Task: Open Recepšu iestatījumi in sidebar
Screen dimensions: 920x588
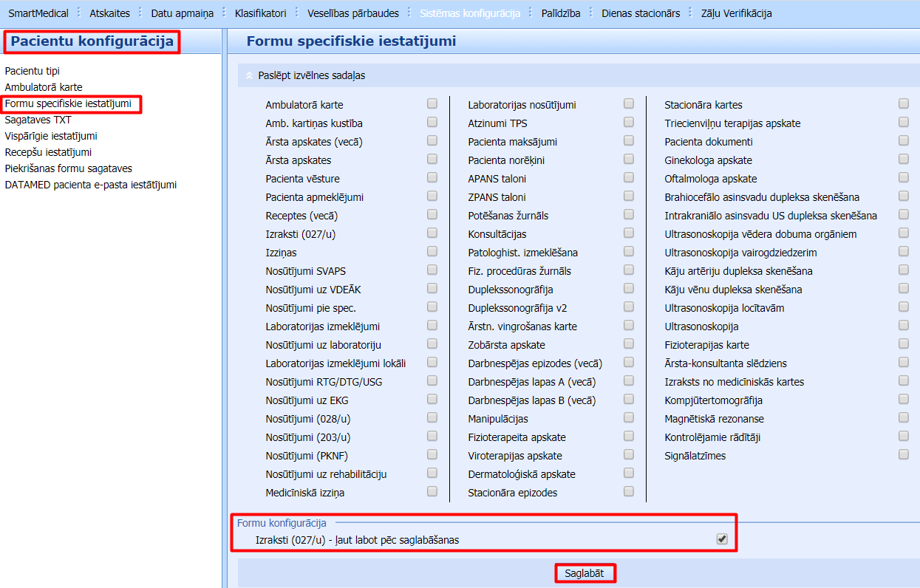Action: [48, 152]
